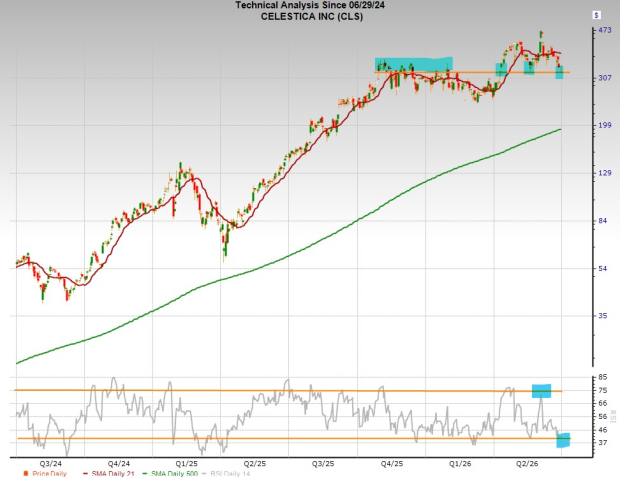620x477 pixels.
Task: Click the 66 RSI axis value
Action: point(603,403)
